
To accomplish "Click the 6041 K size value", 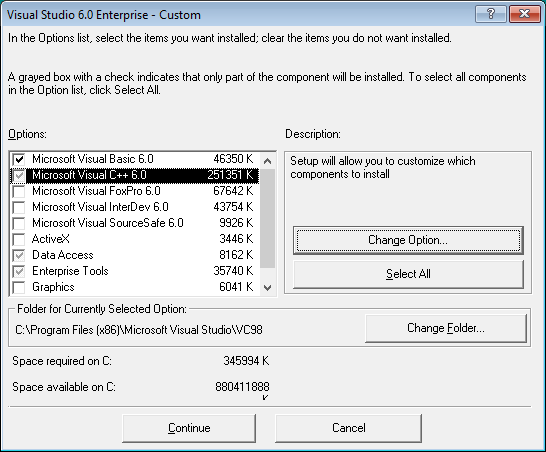I will pyautogui.click(x=236, y=287).
